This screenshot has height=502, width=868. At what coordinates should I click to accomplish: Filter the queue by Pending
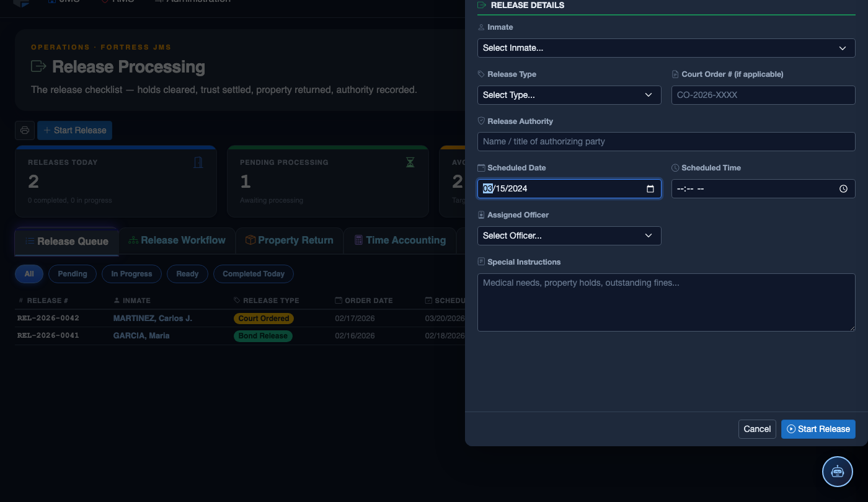[73, 274]
